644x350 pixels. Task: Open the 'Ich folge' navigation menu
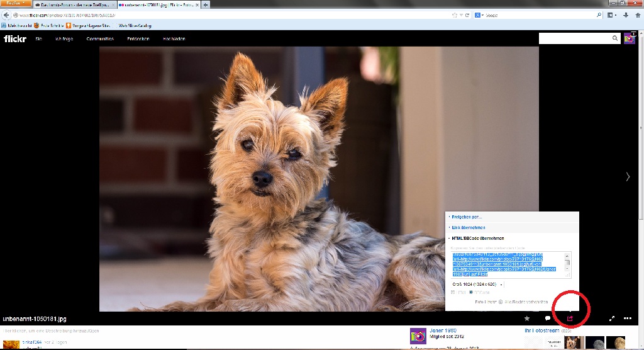pyautogui.click(x=64, y=38)
